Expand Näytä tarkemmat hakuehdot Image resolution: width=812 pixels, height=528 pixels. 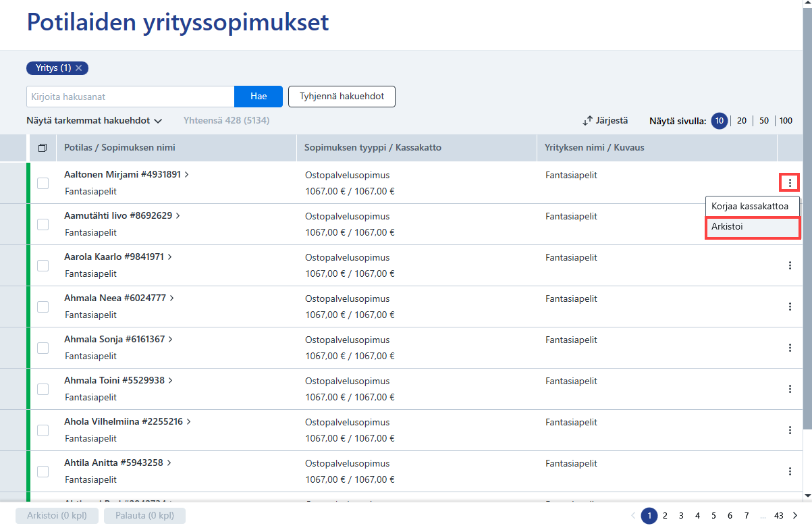point(94,121)
